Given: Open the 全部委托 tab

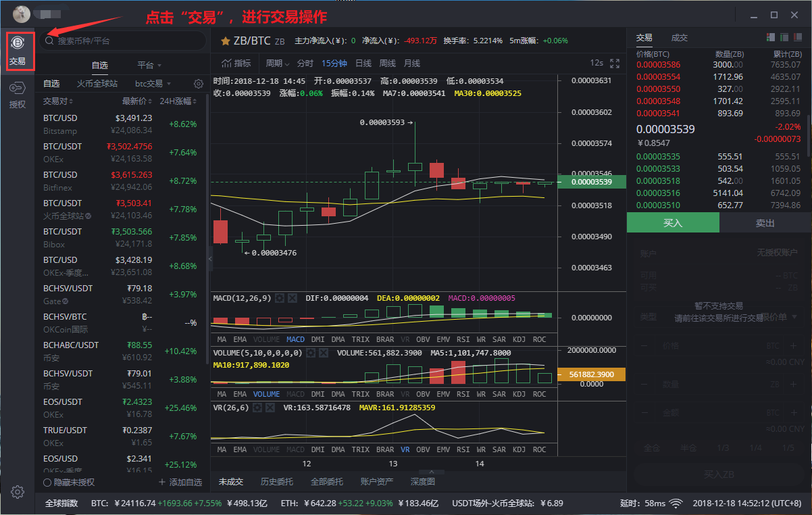Looking at the screenshot, I should pos(327,482).
